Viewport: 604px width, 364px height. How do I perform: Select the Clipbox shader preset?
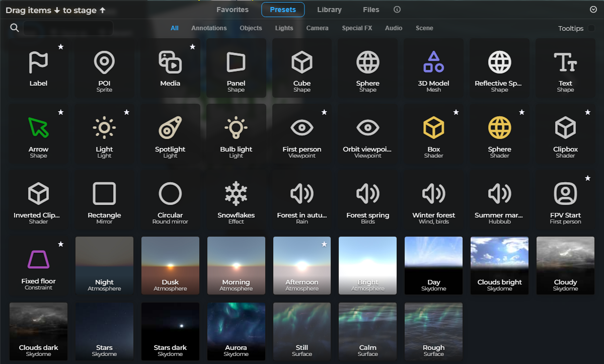pos(566,134)
